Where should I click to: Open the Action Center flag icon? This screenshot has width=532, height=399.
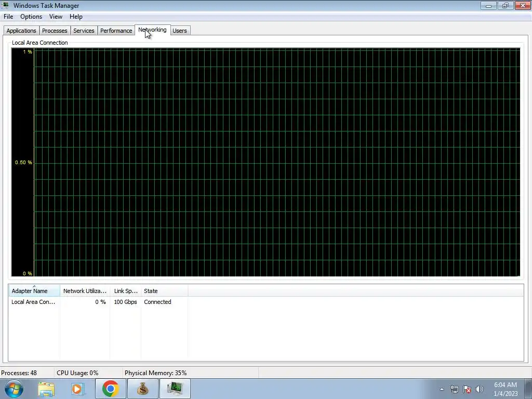(x=467, y=389)
